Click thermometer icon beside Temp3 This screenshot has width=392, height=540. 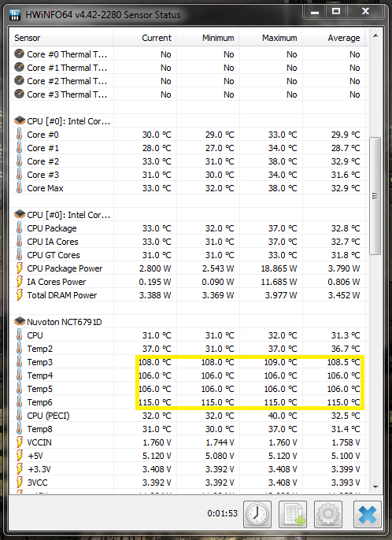click(20, 362)
